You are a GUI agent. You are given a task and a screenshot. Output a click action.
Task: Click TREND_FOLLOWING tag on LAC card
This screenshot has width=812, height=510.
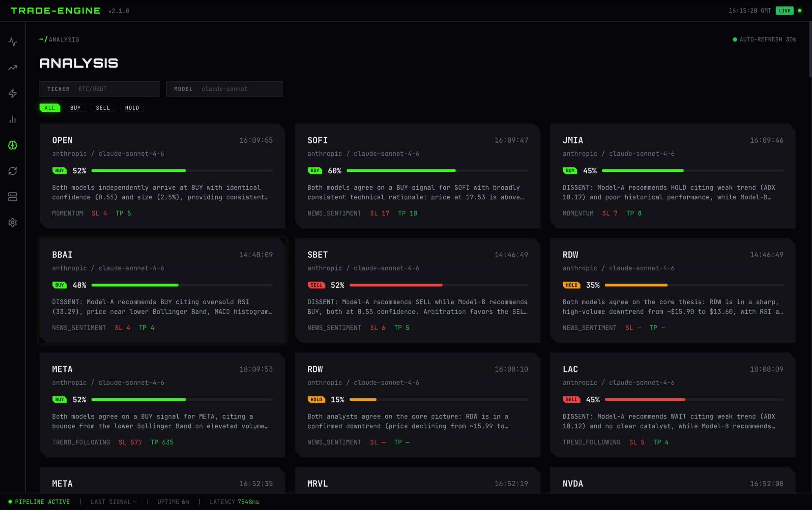click(x=592, y=442)
